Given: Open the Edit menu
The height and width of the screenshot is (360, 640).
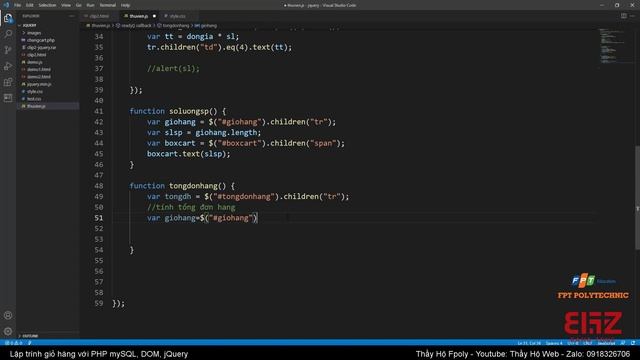Looking at the screenshot, I should (x=30, y=5).
